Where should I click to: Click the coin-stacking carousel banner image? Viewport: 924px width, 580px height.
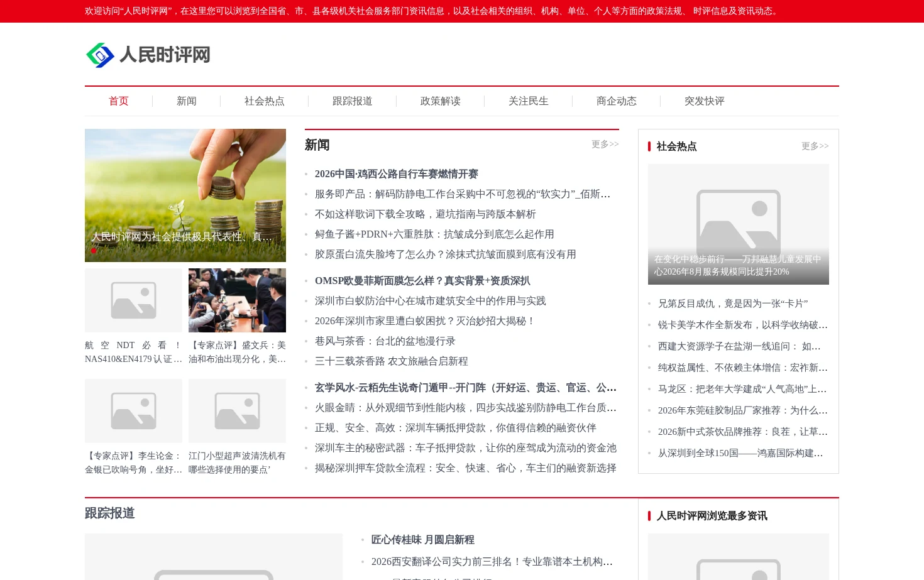point(185,195)
